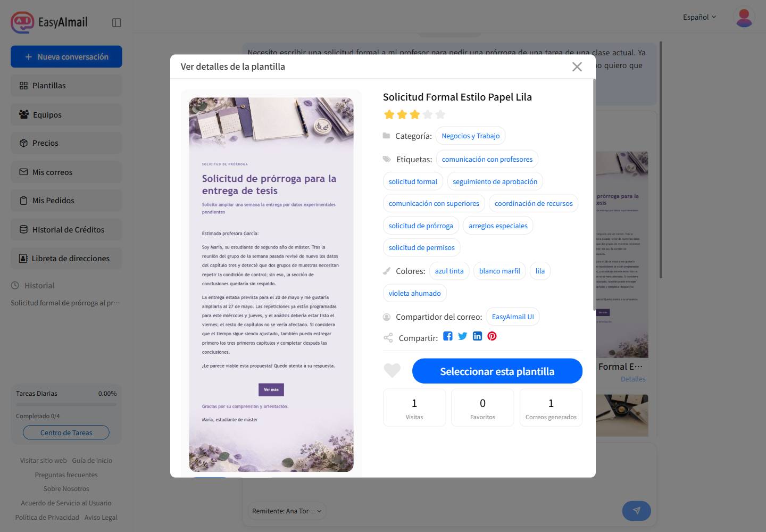Screen dimensions: 766x532
Task: Expand the Remitente sender dropdown
Action: coord(287,511)
